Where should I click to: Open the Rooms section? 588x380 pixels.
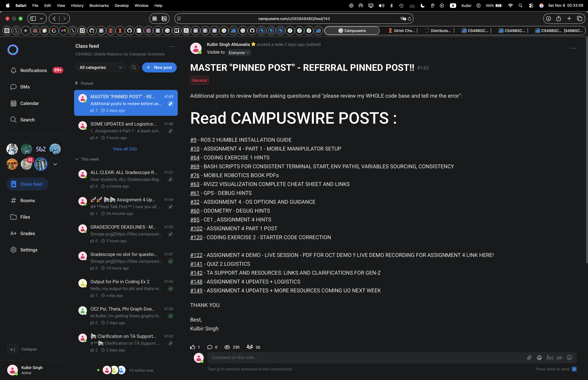point(23,201)
